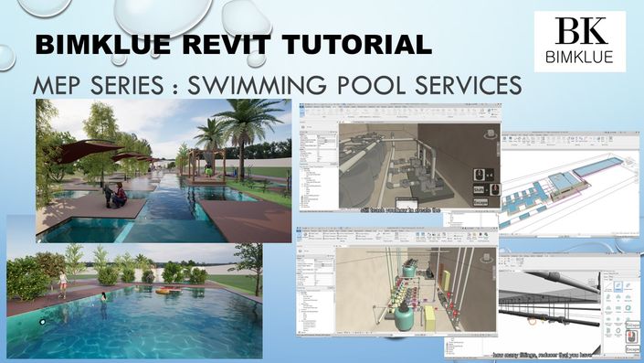Open the 3D site model Revit screenshot
Screen dimensions: 644x363
(x=571, y=184)
